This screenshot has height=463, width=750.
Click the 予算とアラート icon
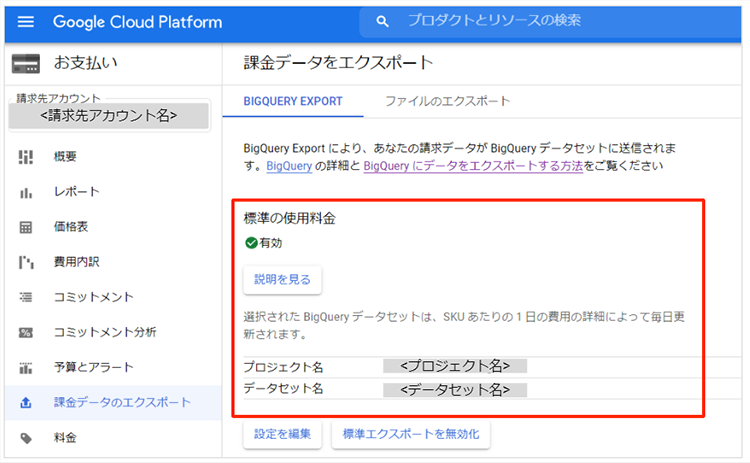[x=26, y=368]
